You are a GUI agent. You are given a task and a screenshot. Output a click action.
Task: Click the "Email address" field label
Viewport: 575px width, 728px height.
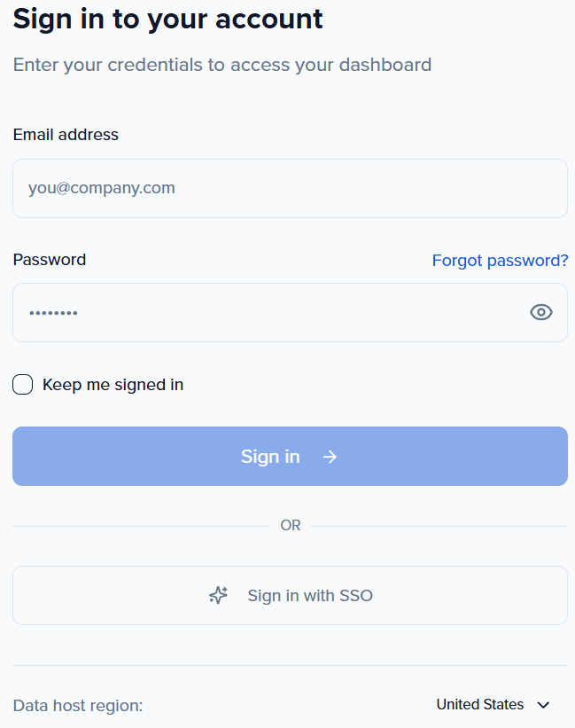pyautogui.click(x=66, y=135)
